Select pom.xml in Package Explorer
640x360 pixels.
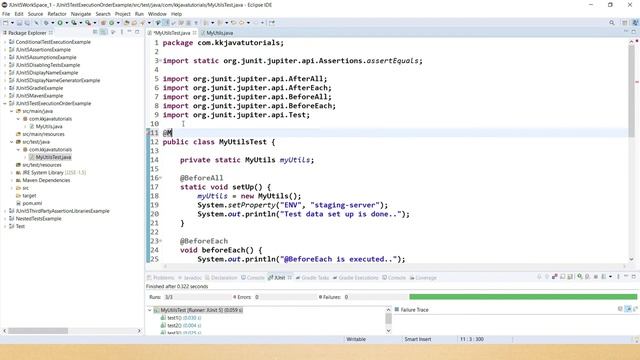click(x=32, y=203)
